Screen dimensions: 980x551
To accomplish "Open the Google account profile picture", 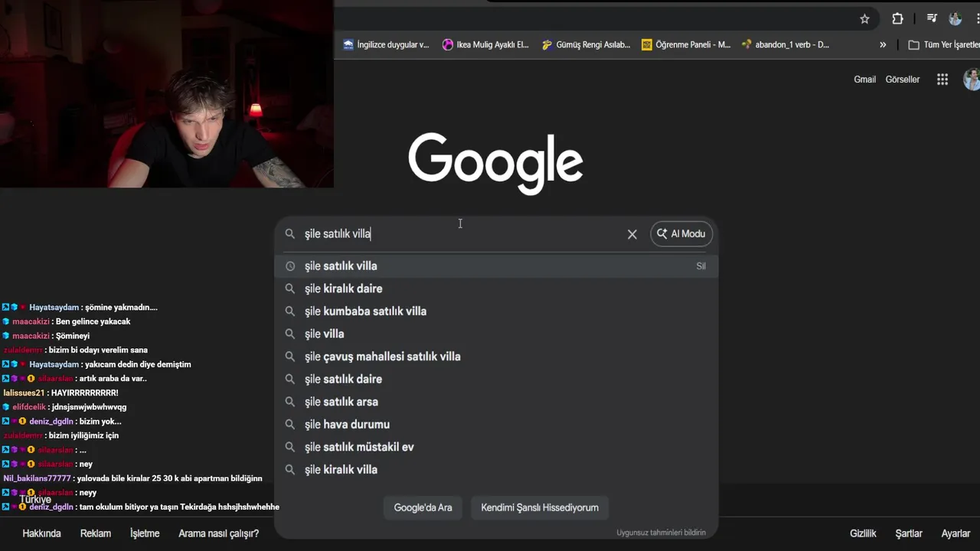I will [972, 80].
